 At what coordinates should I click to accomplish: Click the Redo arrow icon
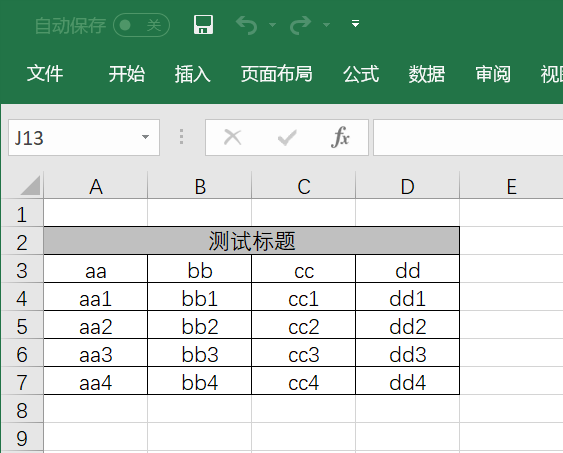click(x=300, y=25)
